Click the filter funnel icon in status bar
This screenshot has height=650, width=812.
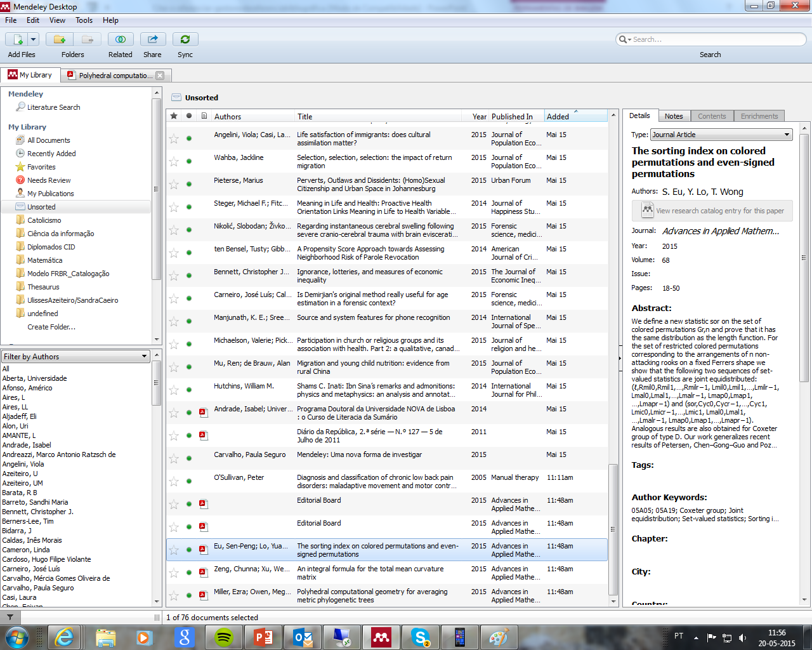(10, 617)
